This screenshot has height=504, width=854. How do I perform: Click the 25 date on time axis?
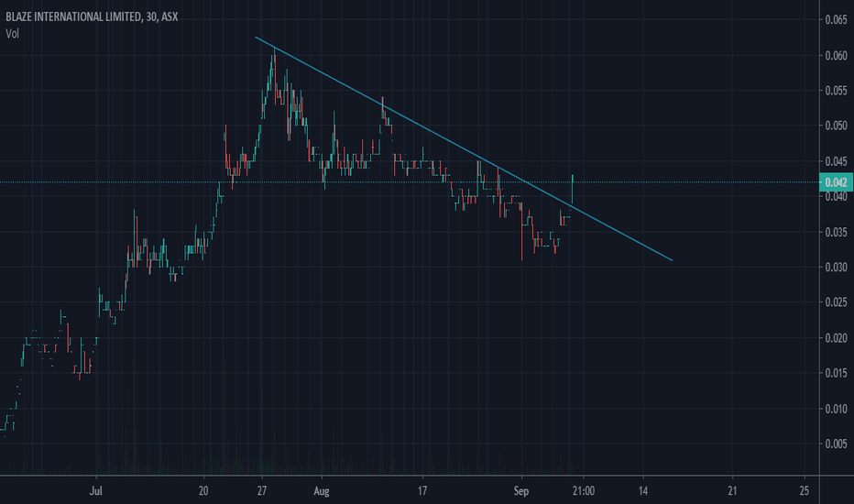(805, 491)
